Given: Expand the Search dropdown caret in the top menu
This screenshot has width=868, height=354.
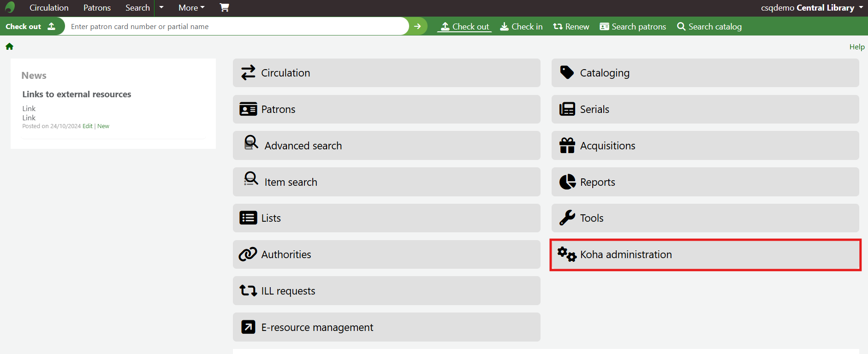Looking at the screenshot, I should coord(161,7).
